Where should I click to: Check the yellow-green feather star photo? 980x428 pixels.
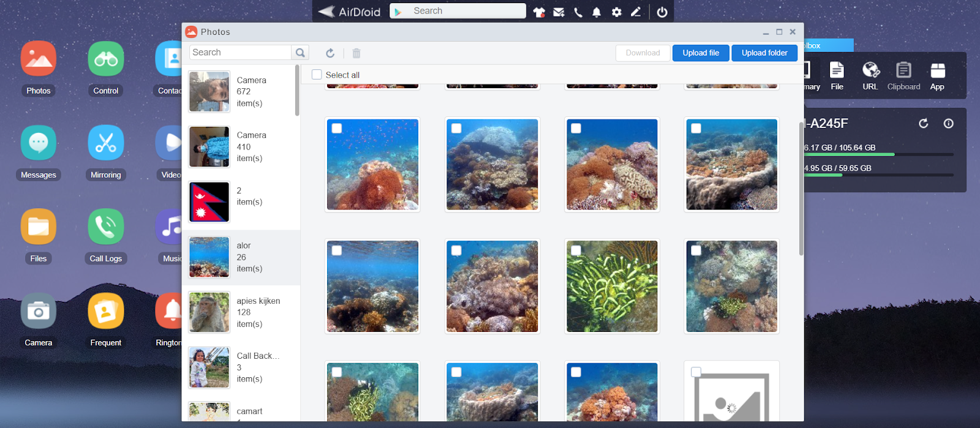coord(576,250)
